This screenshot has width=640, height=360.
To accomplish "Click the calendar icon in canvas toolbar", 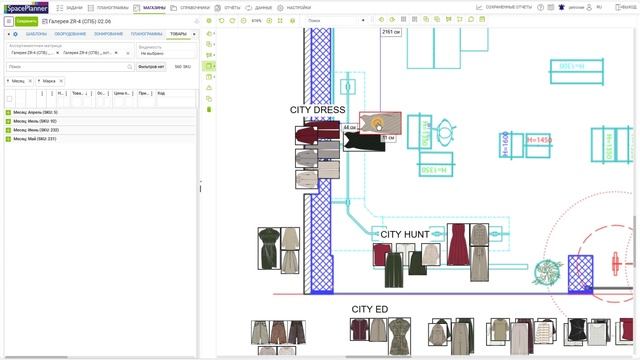I will [x=482, y=20].
